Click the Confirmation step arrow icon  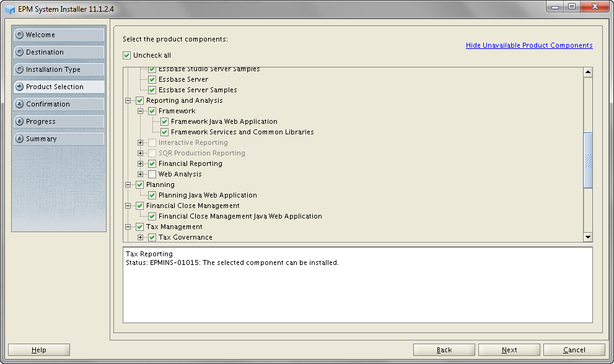(20, 104)
